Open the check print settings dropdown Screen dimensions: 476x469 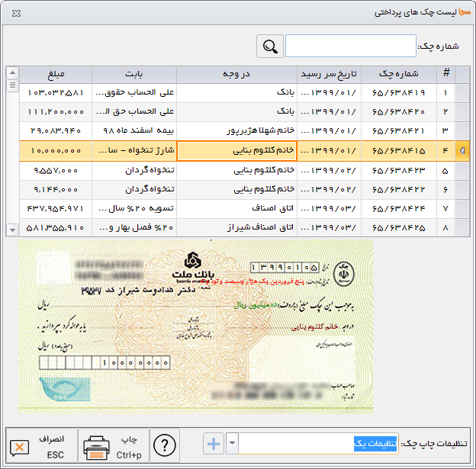click(x=232, y=444)
